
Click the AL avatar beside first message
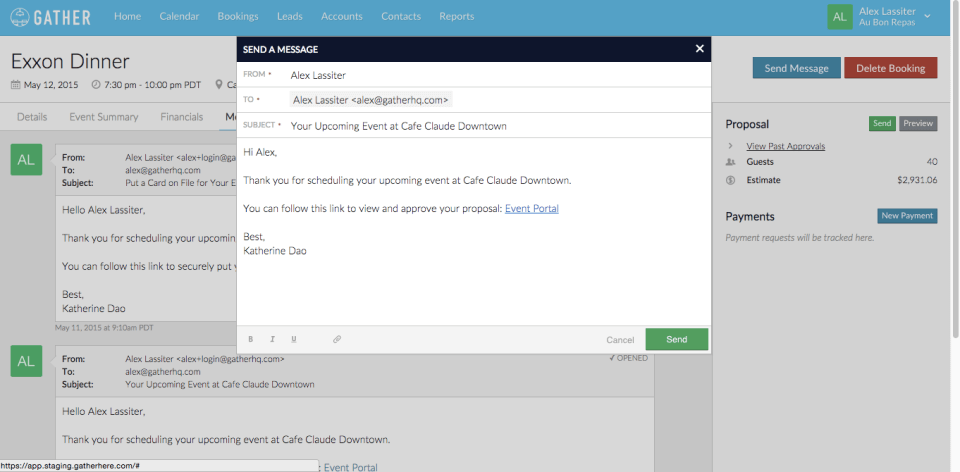26,160
